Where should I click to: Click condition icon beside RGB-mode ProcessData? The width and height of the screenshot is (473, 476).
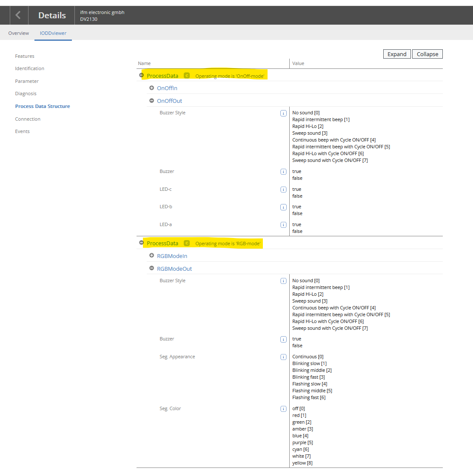coord(187,243)
